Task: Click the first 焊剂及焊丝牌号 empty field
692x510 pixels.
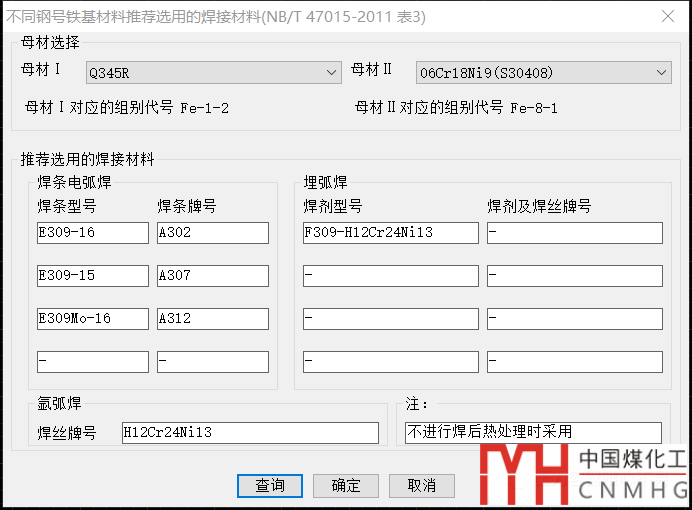Action: 575,233
